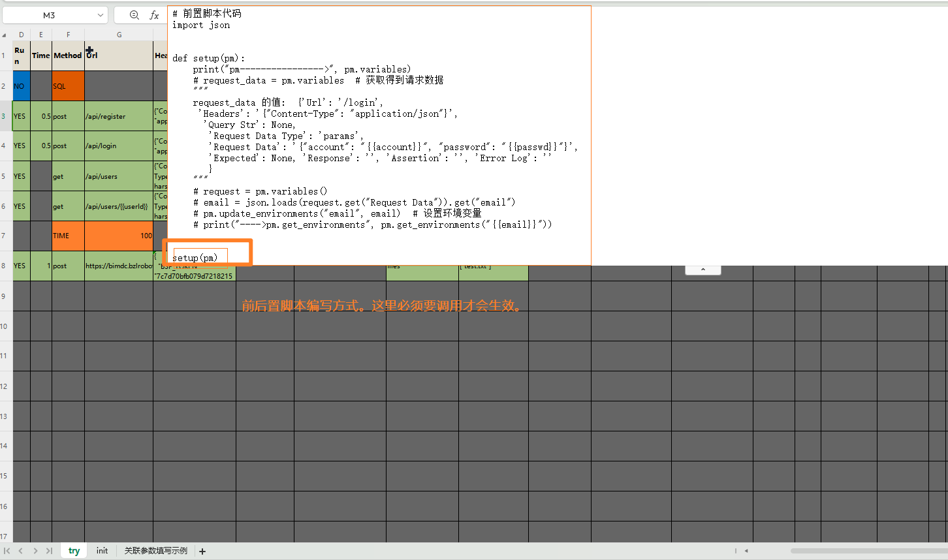Click the zoom magnifier icon in formula bar
The width and height of the screenshot is (948, 560).
coord(134,15)
